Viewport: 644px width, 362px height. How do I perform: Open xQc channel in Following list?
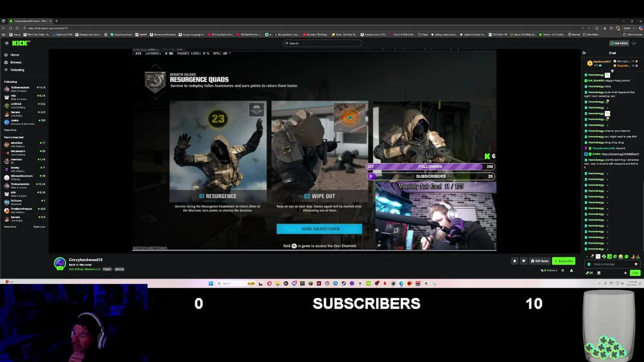pyautogui.click(x=24, y=97)
